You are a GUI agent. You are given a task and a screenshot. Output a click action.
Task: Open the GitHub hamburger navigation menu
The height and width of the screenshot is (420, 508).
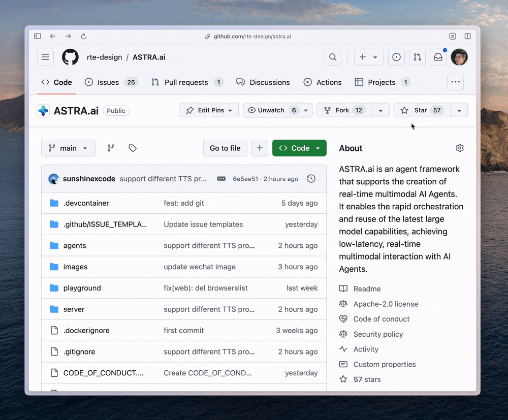45,57
